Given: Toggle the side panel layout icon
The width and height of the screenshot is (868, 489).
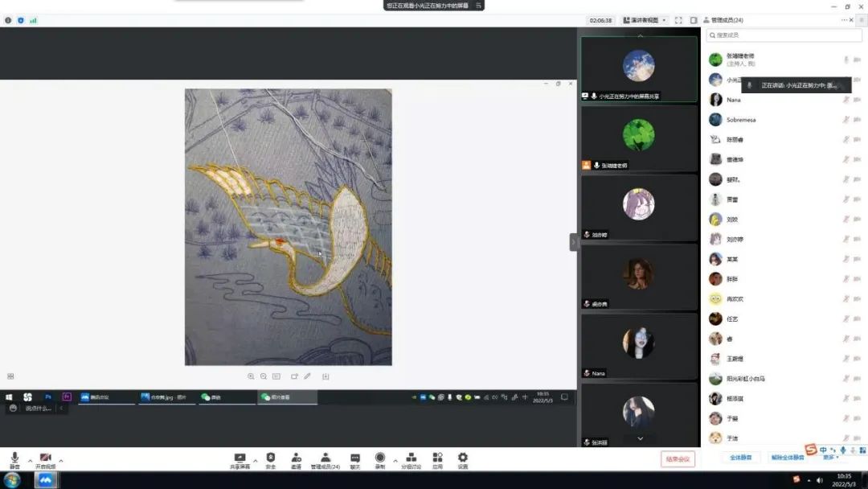Looking at the screenshot, I should click(x=693, y=20).
